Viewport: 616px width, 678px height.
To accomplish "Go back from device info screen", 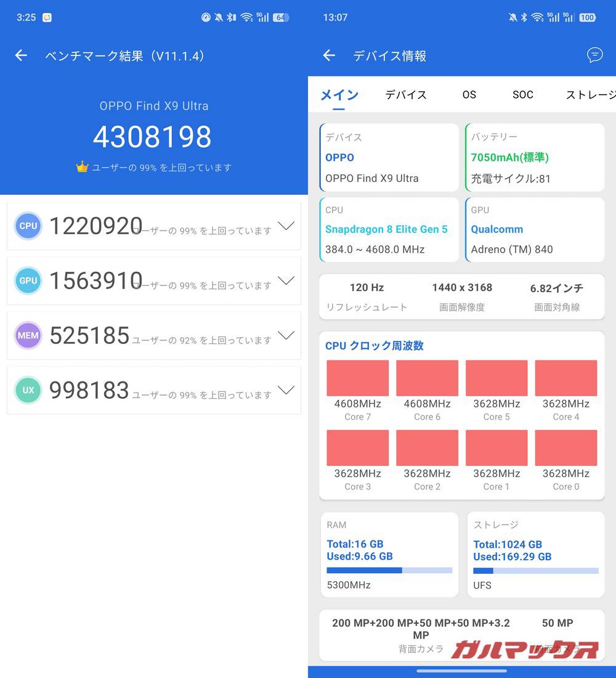I will tap(330, 55).
